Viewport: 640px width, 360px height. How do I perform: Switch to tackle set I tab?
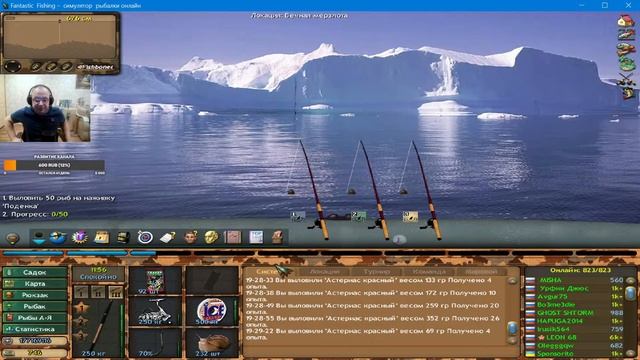point(81,292)
